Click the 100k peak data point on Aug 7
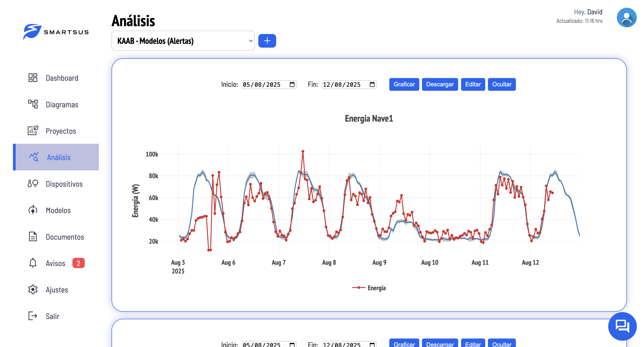Image resolution: width=644 pixels, height=347 pixels. click(x=303, y=151)
